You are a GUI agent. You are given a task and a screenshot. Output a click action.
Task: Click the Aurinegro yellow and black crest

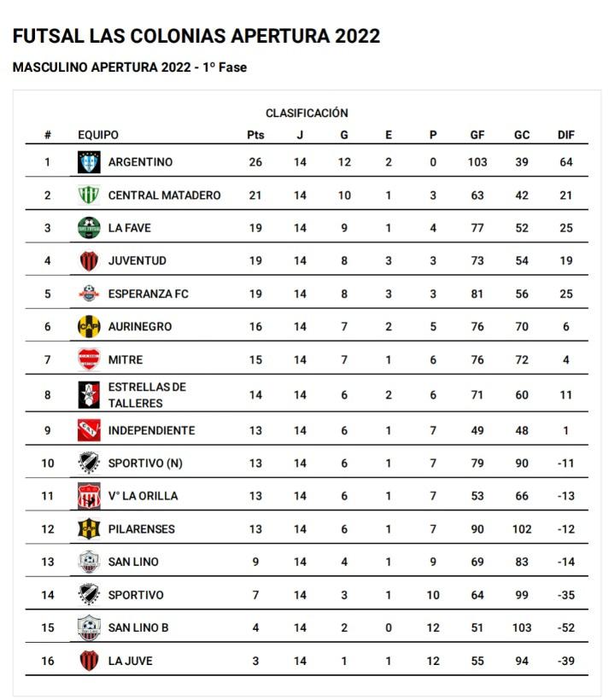pyautogui.click(x=89, y=327)
